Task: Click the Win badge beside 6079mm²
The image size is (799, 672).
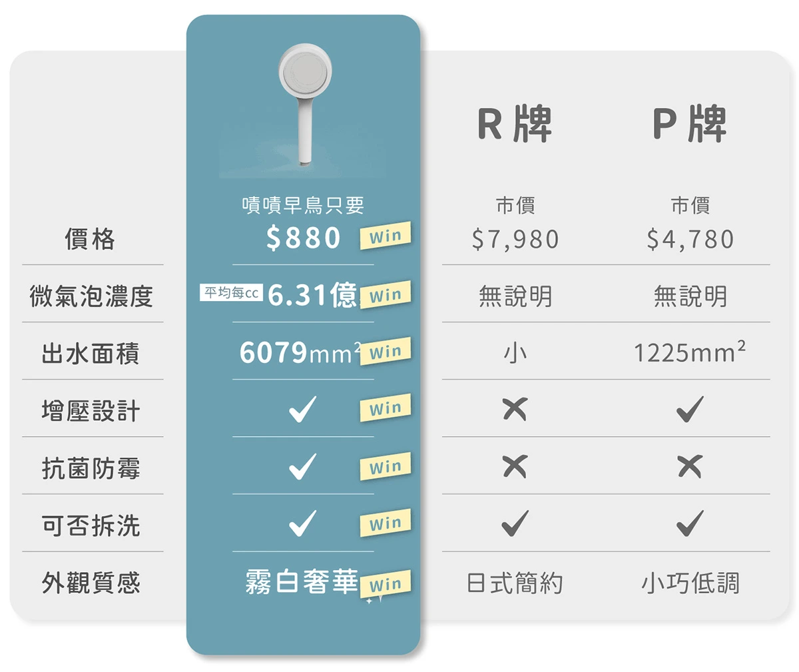Action: [x=386, y=352]
